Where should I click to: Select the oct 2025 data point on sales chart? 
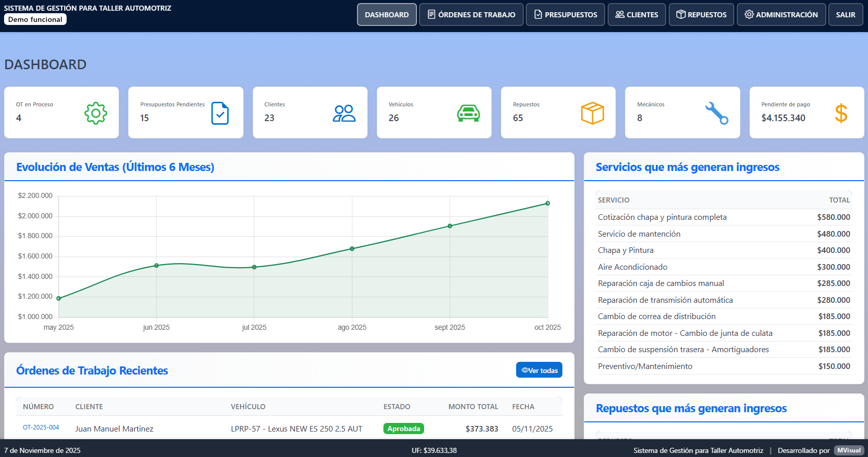click(548, 204)
